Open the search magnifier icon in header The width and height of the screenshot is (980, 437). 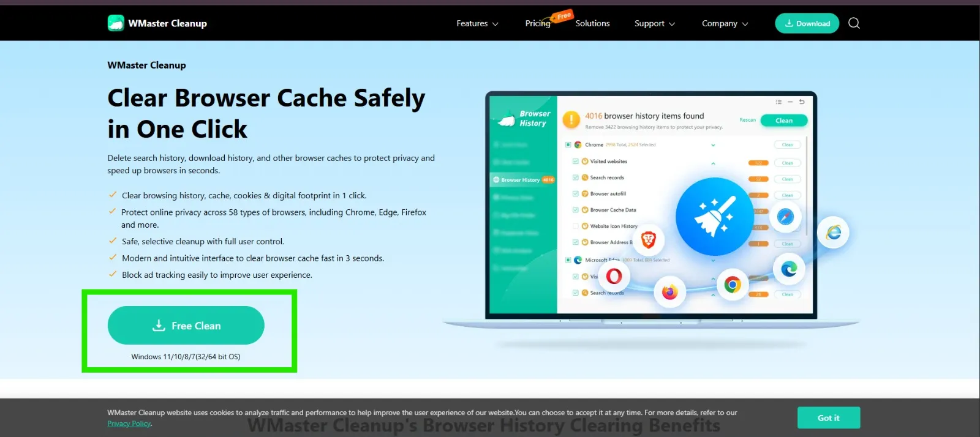(854, 23)
